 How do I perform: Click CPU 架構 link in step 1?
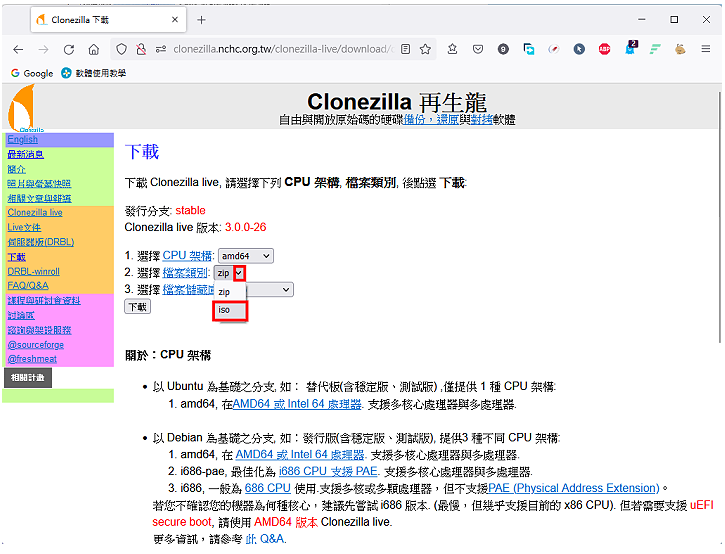pyautogui.click(x=187, y=256)
